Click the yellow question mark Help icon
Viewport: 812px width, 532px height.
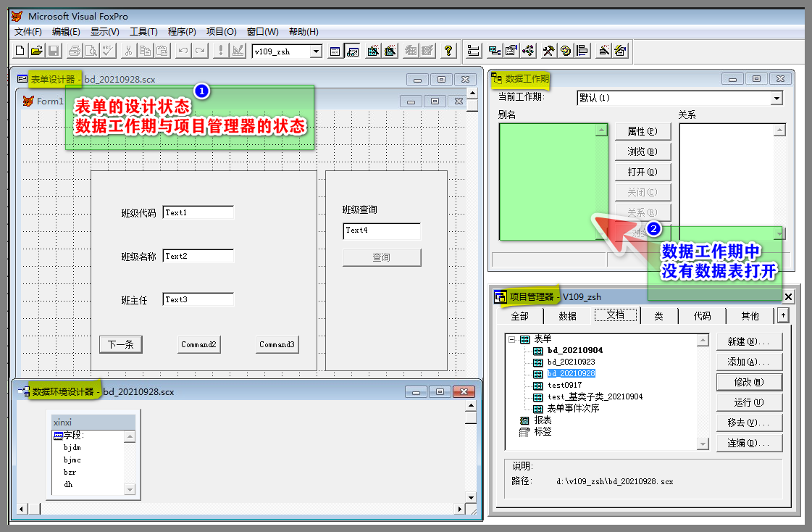(x=448, y=51)
